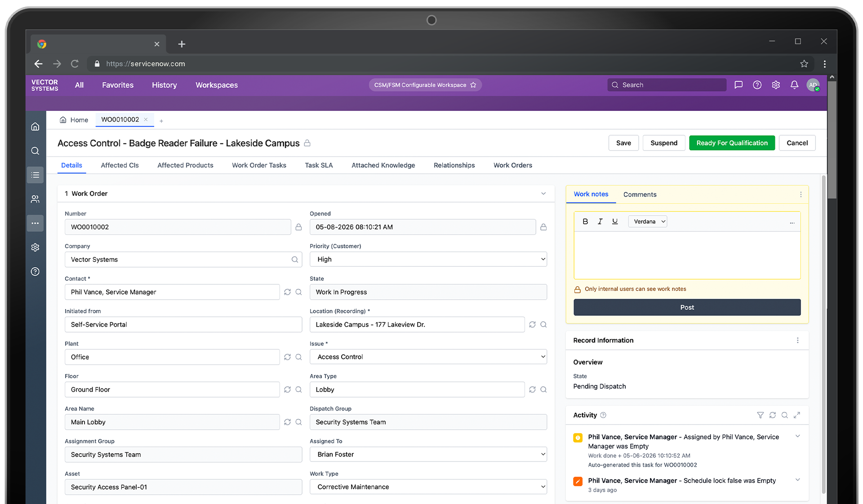Click the header help question mark icon
Image resolution: width=863 pixels, height=504 pixels.
click(757, 85)
